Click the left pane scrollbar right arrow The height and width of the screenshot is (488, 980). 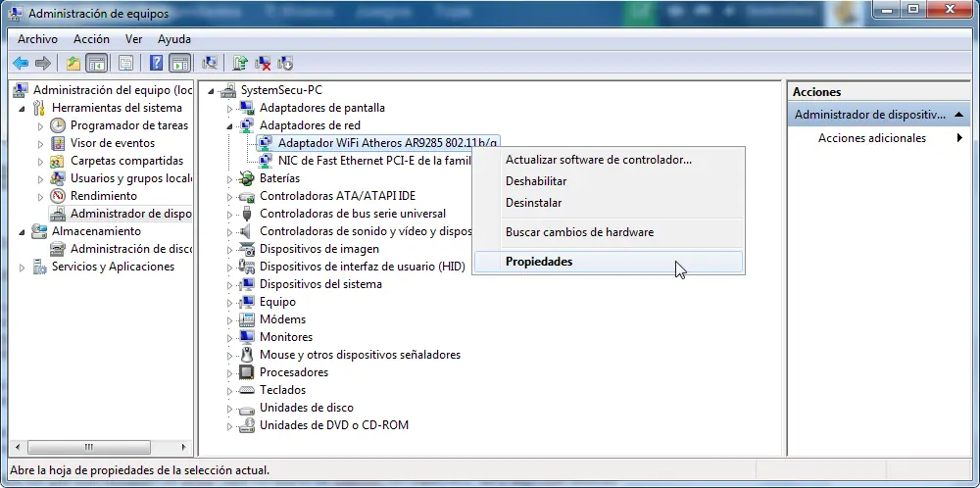coord(184,448)
